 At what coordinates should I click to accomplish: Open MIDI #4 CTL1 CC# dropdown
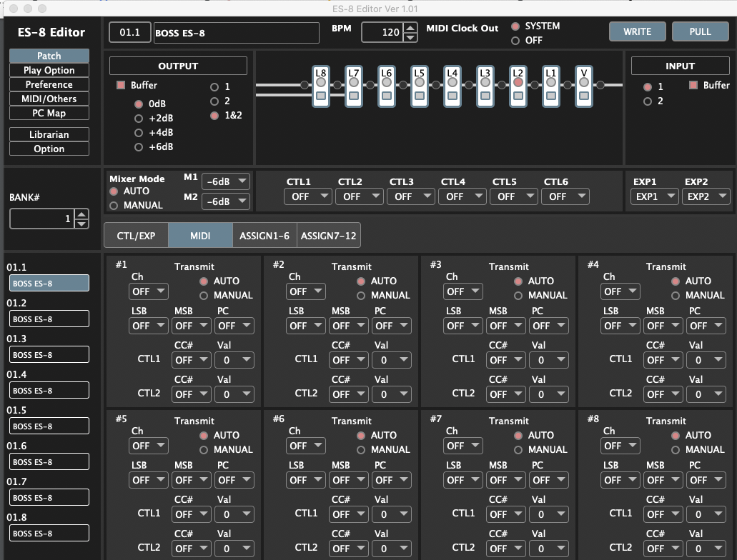point(663,360)
